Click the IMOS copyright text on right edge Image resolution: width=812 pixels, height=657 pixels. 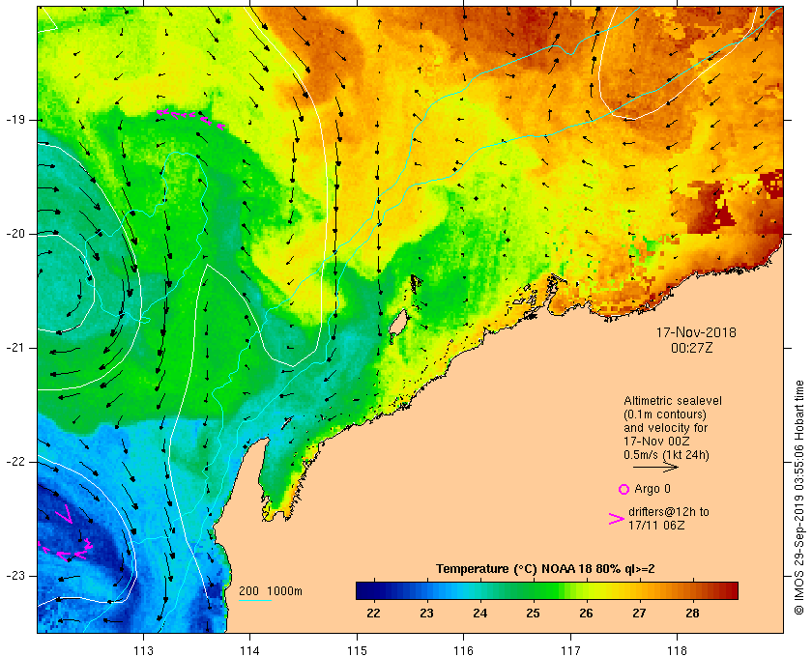tap(798, 498)
